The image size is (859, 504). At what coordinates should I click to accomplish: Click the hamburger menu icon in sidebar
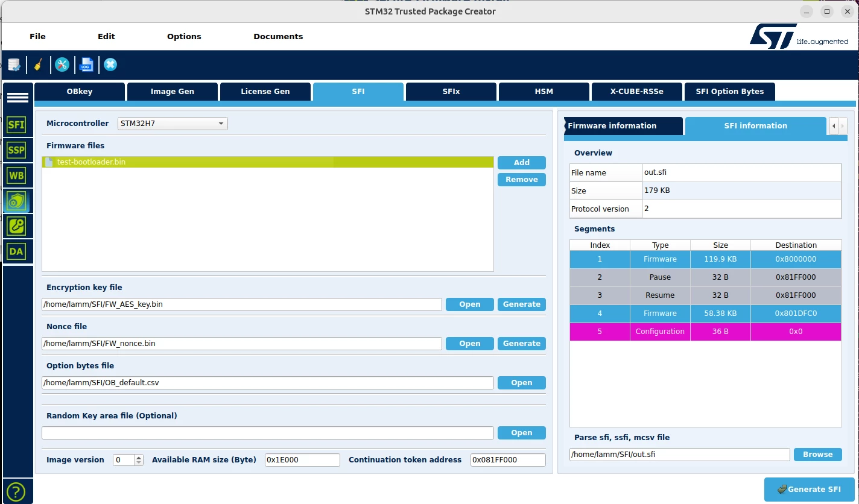[17, 98]
